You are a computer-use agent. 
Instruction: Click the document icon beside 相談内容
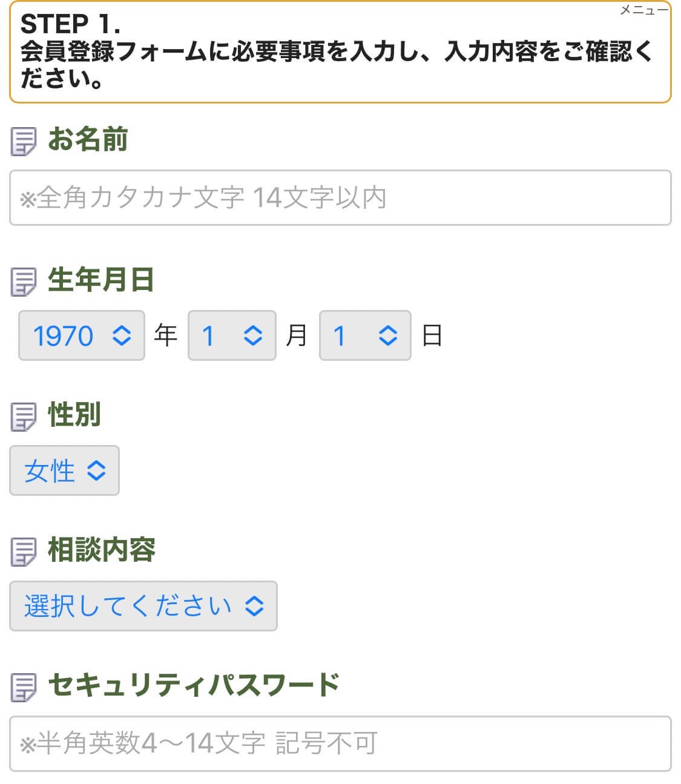click(24, 552)
